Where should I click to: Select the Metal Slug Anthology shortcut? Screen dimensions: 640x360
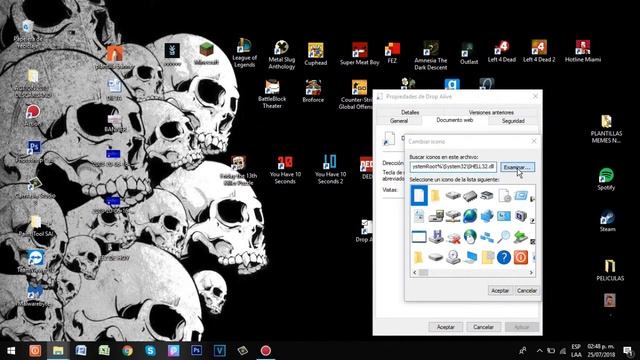tap(282, 55)
